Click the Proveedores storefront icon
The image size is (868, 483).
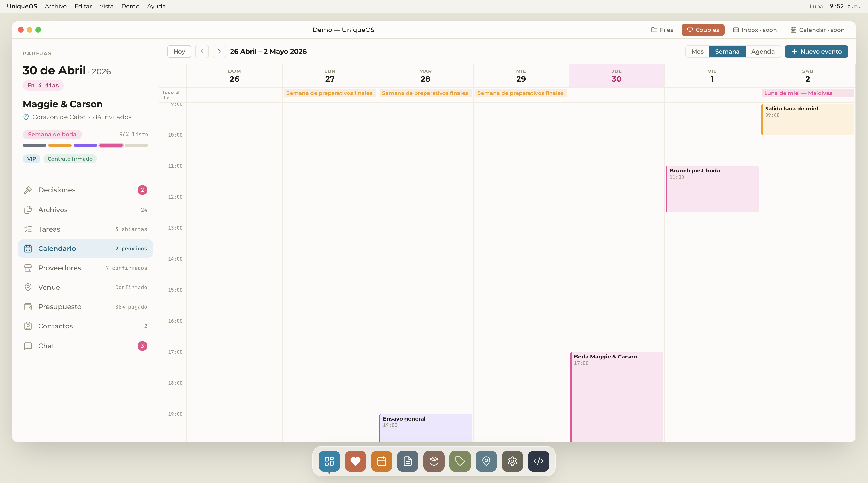pos(28,268)
